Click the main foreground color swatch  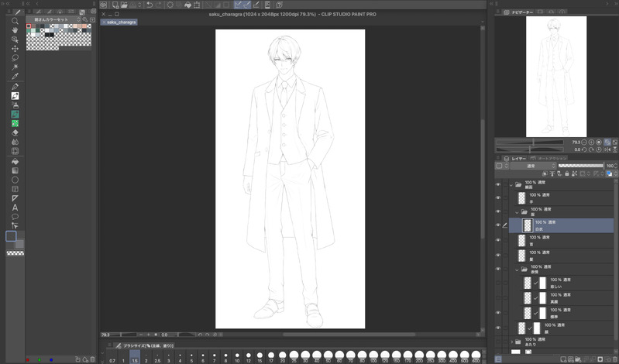pos(12,236)
